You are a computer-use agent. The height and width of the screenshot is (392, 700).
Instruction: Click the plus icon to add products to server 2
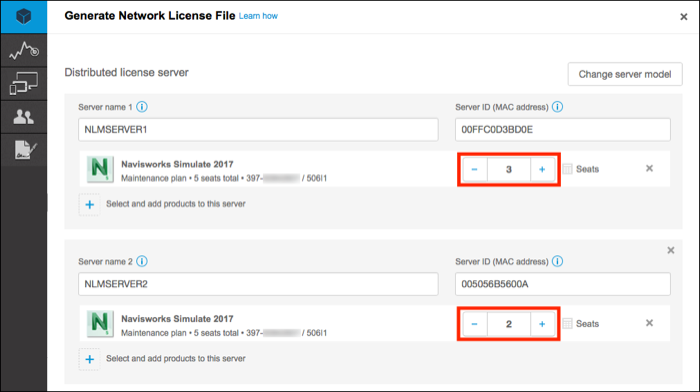89,359
